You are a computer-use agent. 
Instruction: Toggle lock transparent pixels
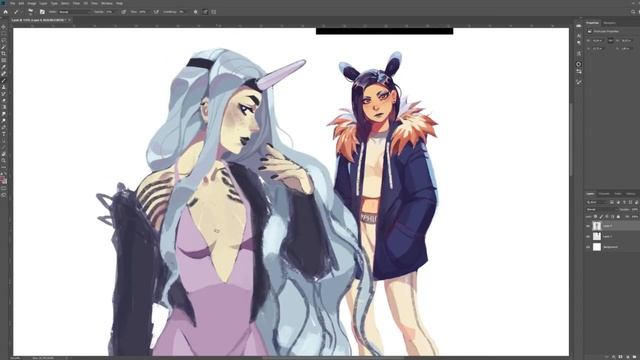pos(595,217)
